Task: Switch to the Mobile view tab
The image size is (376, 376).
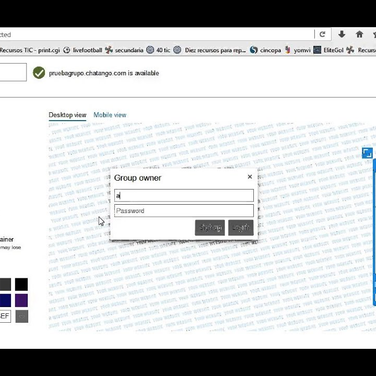Action: pyautogui.click(x=110, y=115)
